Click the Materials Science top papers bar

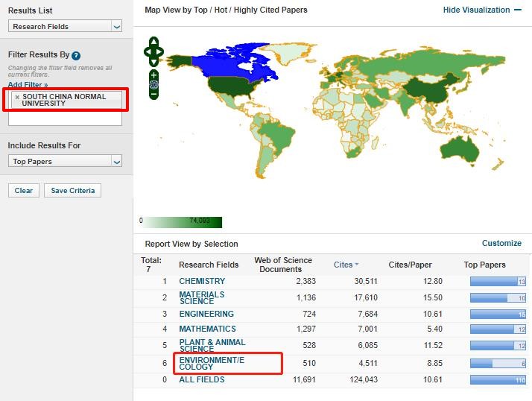498,298
